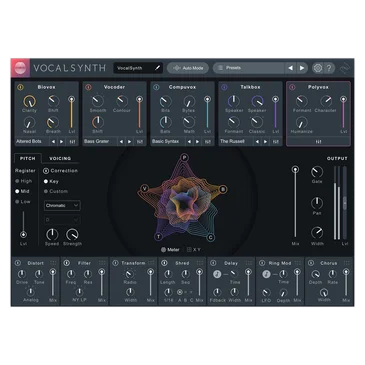Image resolution: width=365 pixels, height=365 pixels.
Task: Select High register option
Action: [x=24, y=181]
